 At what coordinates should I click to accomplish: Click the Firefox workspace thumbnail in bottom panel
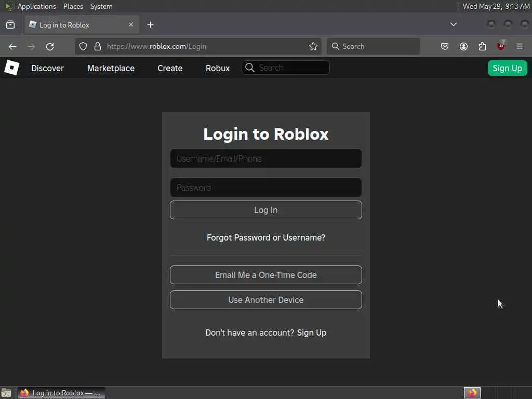pos(472,393)
